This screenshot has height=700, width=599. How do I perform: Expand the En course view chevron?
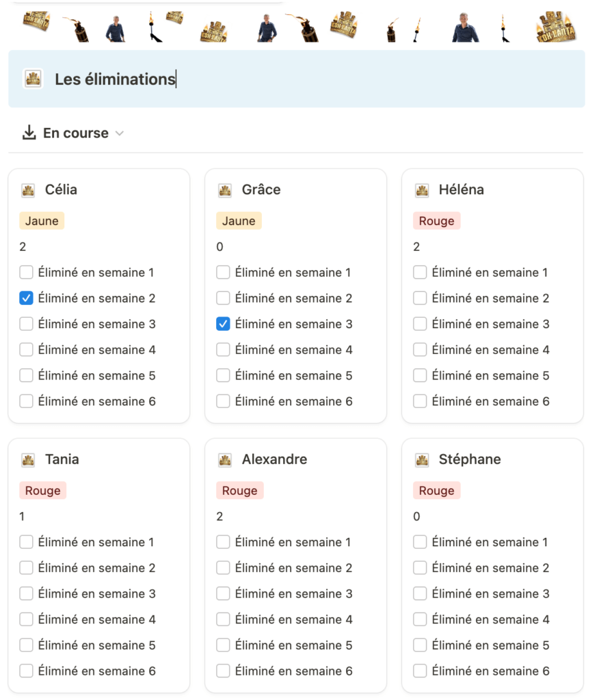point(119,133)
